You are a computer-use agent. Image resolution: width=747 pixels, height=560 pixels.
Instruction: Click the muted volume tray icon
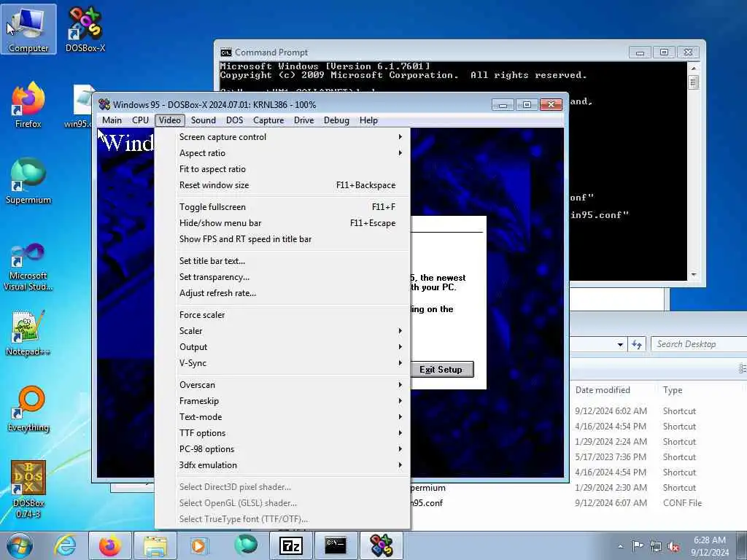673,547
